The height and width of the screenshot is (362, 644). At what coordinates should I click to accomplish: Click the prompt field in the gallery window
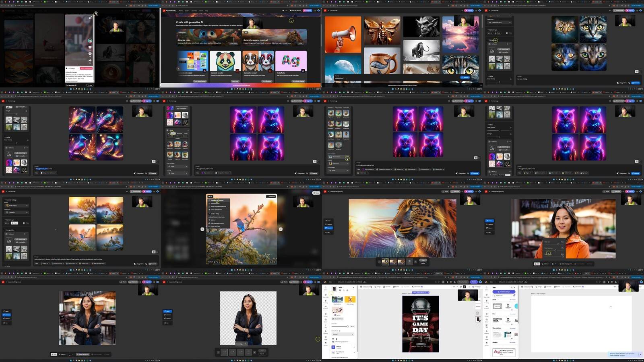click(x=396, y=78)
